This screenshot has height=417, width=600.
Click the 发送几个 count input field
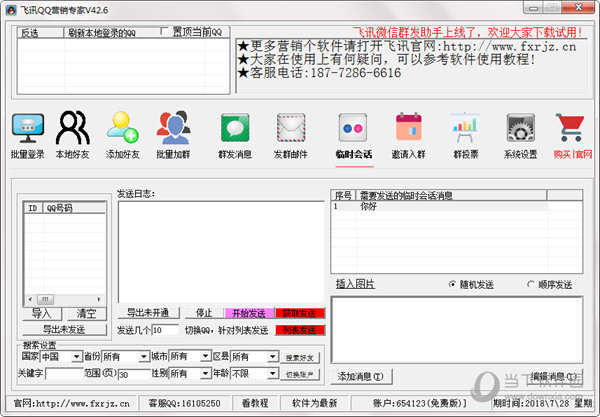pyautogui.click(x=165, y=330)
